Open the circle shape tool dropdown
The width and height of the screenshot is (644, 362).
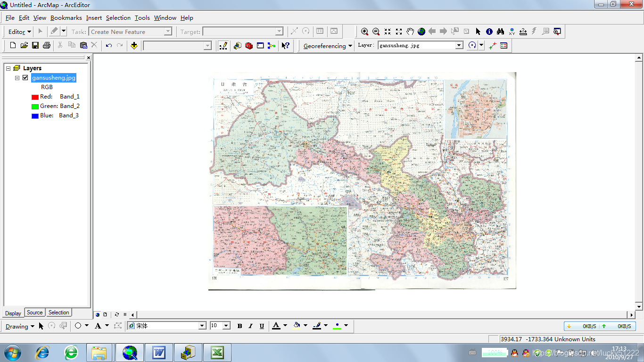coord(87,326)
